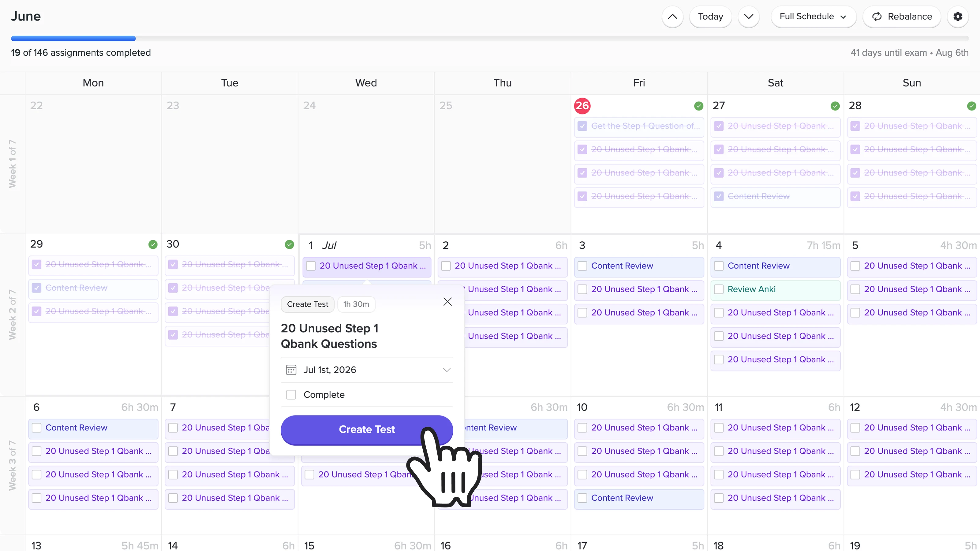The image size is (980, 551).
Task: Select day 26 highlighted date
Action: coord(582,106)
